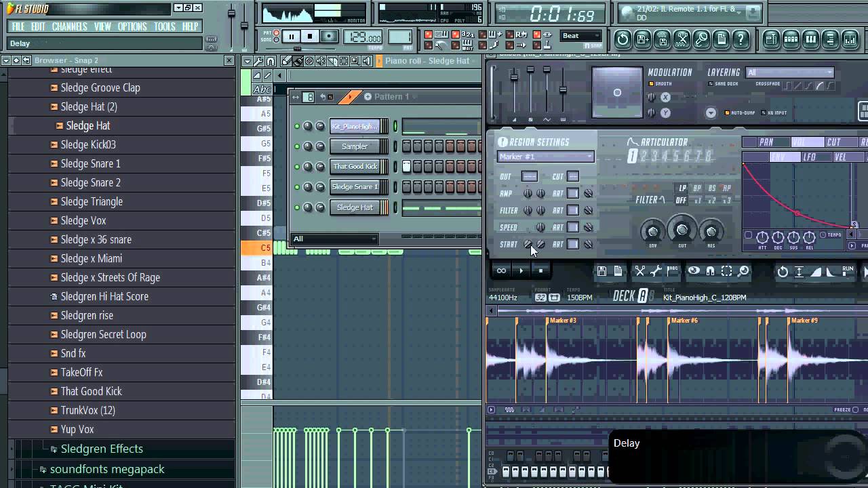
Task: Pause playback in main transport
Action: pyautogui.click(x=291, y=37)
